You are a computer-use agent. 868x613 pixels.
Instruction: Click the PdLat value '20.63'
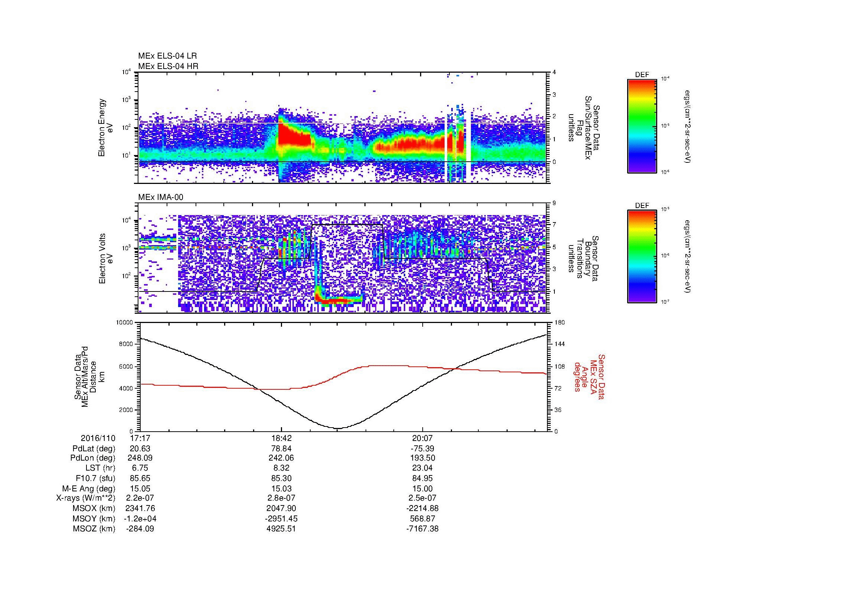(x=140, y=449)
